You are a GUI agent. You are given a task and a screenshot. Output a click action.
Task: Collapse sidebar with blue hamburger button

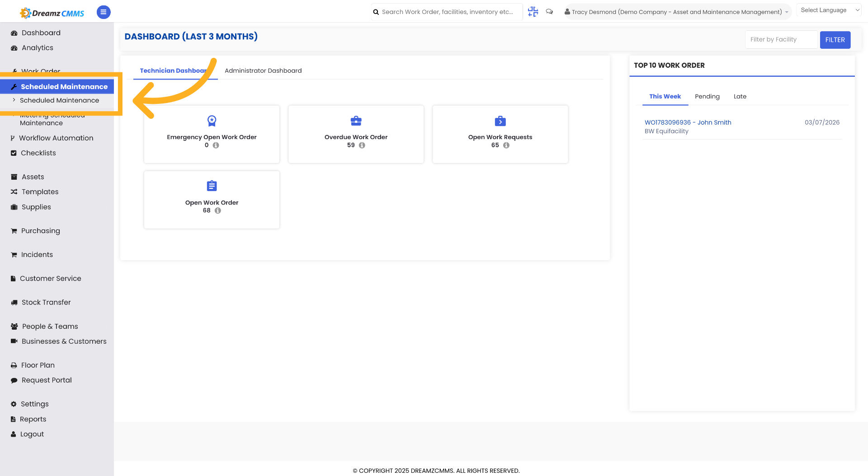[x=104, y=12]
